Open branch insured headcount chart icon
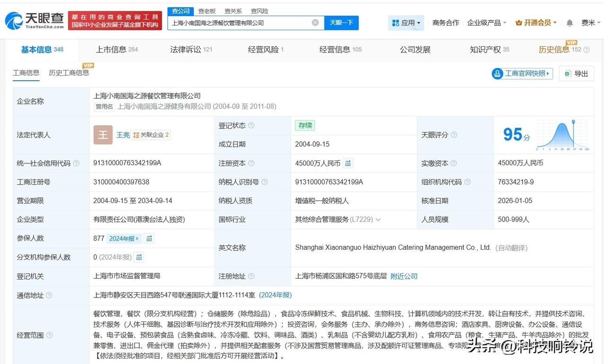Viewport: 604px width, 364px height. (139, 257)
